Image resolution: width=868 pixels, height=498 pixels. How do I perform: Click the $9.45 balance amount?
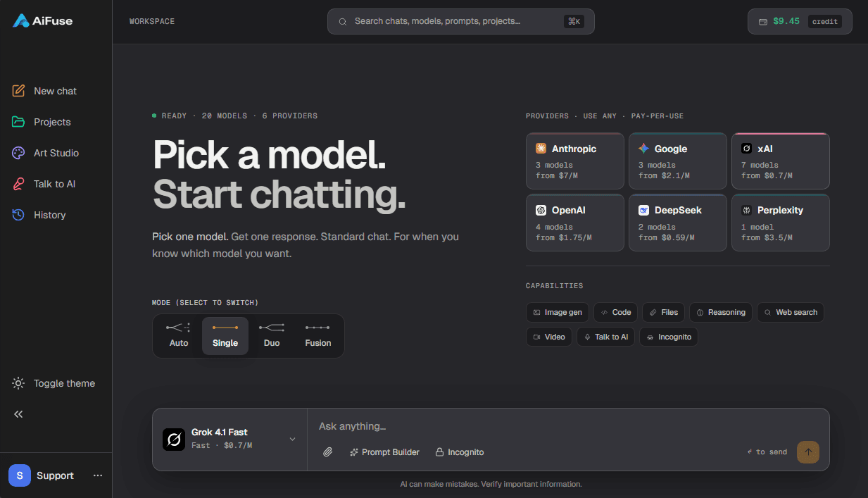786,21
